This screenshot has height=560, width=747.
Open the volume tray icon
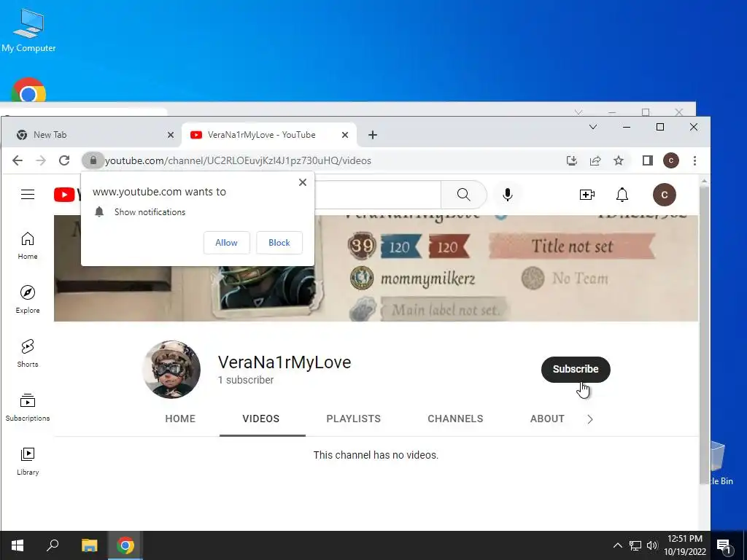[x=652, y=545]
